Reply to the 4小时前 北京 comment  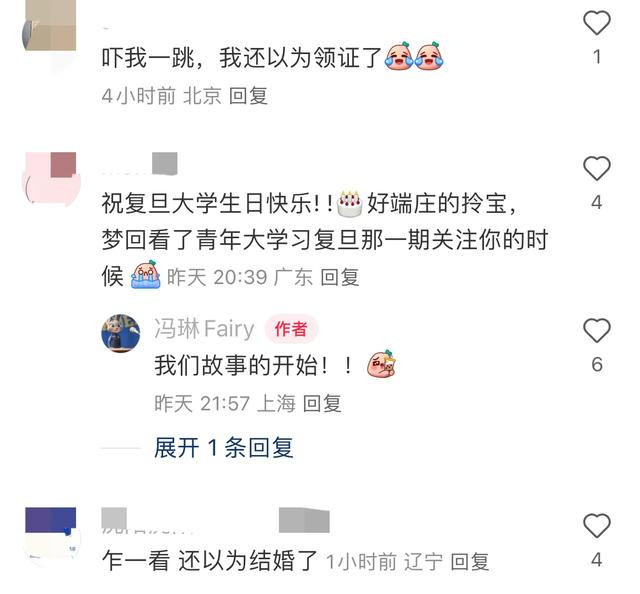[248, 96]
